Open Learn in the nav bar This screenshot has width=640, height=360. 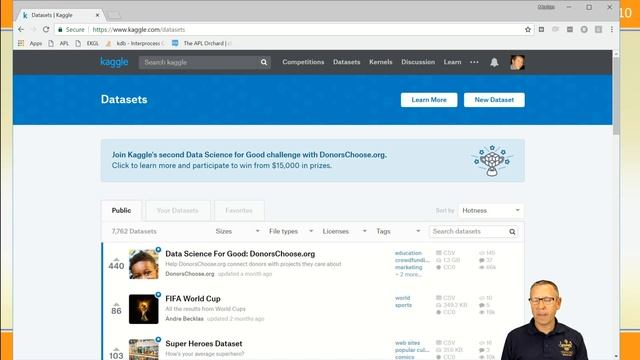click(x=452, y=62)
